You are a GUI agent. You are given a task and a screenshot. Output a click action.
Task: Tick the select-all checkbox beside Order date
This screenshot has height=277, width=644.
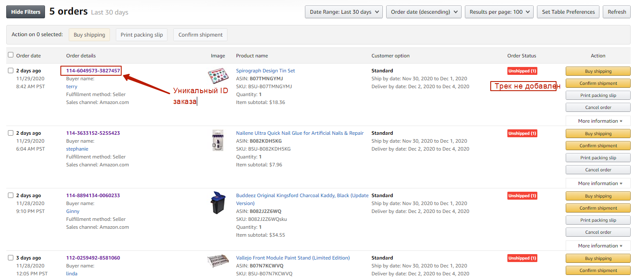click(x=11, y=55)
